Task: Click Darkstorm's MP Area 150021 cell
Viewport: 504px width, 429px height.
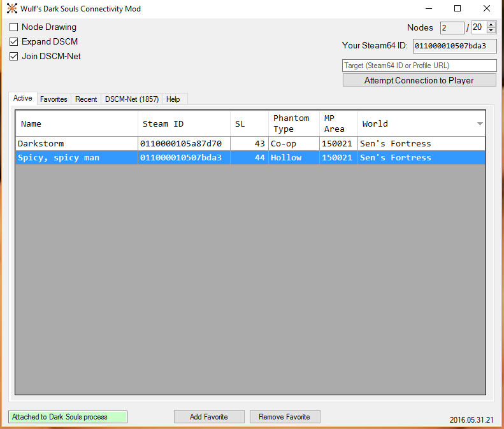Action: point(338,144)
